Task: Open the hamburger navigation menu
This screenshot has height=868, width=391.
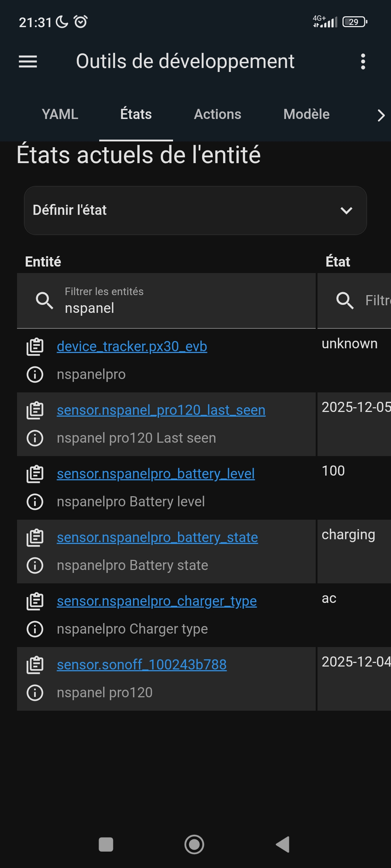Action: [x=28, y=61]
